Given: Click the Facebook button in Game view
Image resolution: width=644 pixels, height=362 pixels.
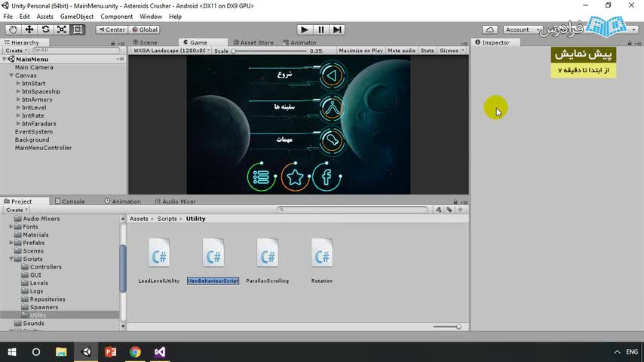Looking at the screenshot, I should [x=327, y=177].
